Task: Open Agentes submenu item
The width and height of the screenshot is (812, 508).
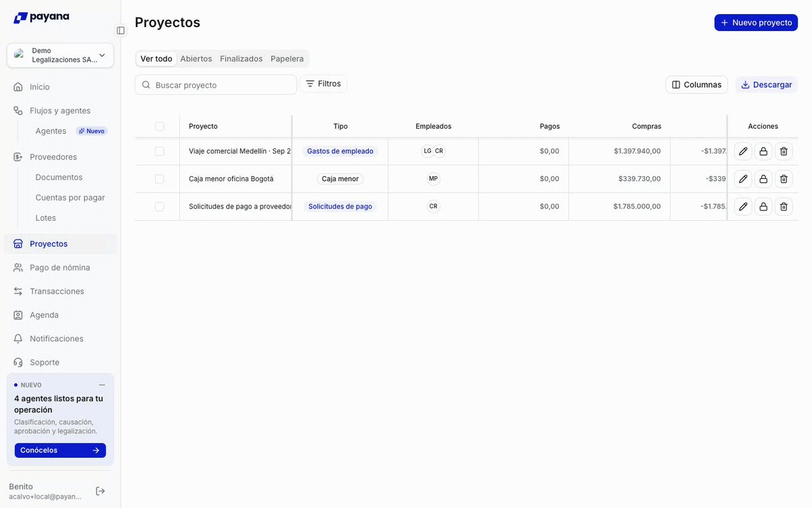Action: point(51,131)
